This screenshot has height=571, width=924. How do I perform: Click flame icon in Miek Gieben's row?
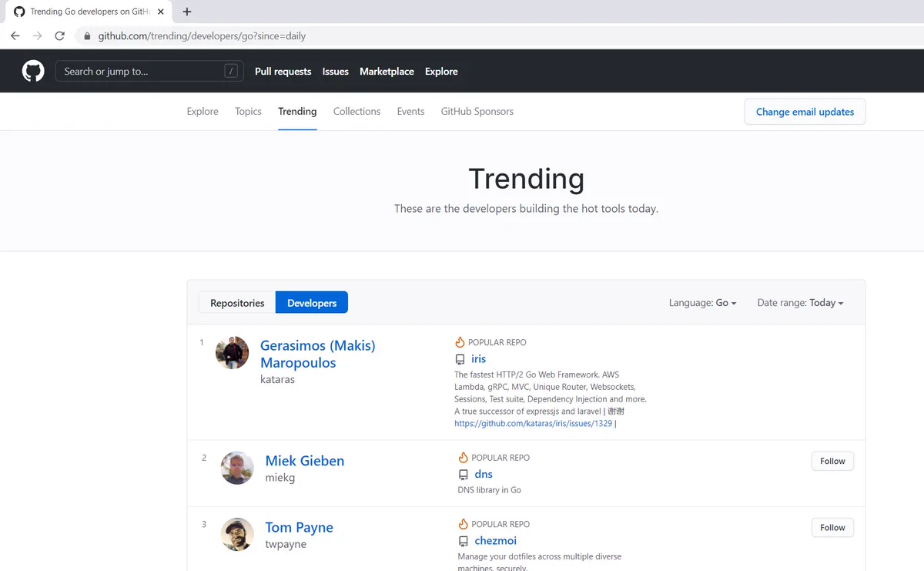[463, 458]
